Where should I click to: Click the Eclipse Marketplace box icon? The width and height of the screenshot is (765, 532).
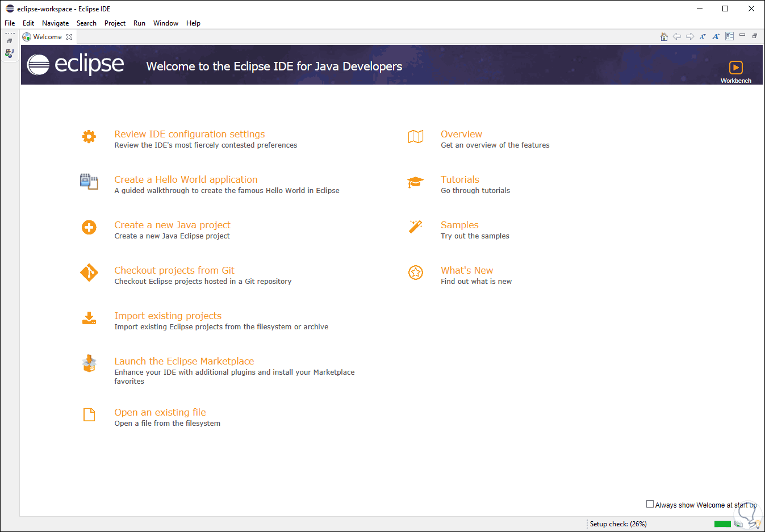(x=89, y=363)
